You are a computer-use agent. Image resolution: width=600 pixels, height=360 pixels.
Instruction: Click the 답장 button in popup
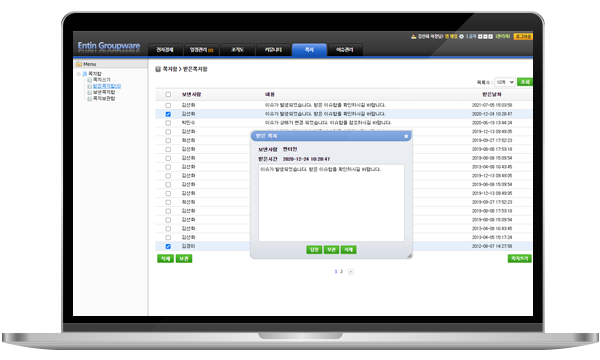pyautogui.click(x=314, y=250)
